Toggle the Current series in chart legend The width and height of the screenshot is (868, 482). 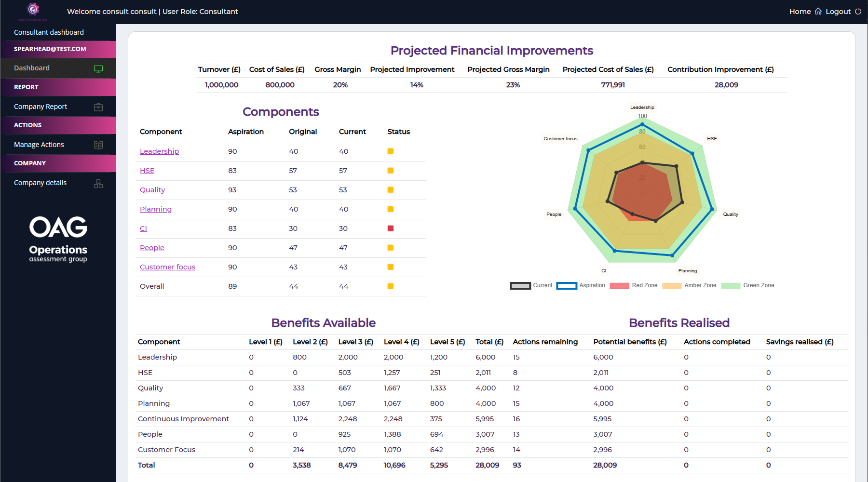tap(520, 286)
